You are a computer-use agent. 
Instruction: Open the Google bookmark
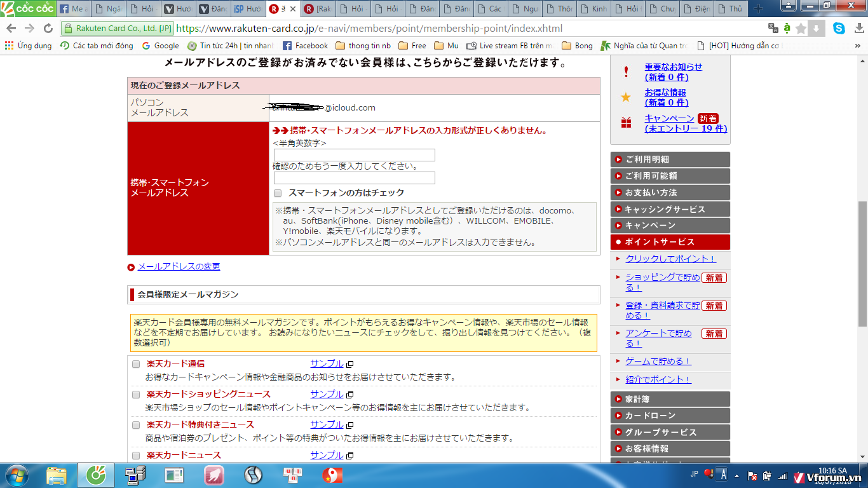[160, 46]
